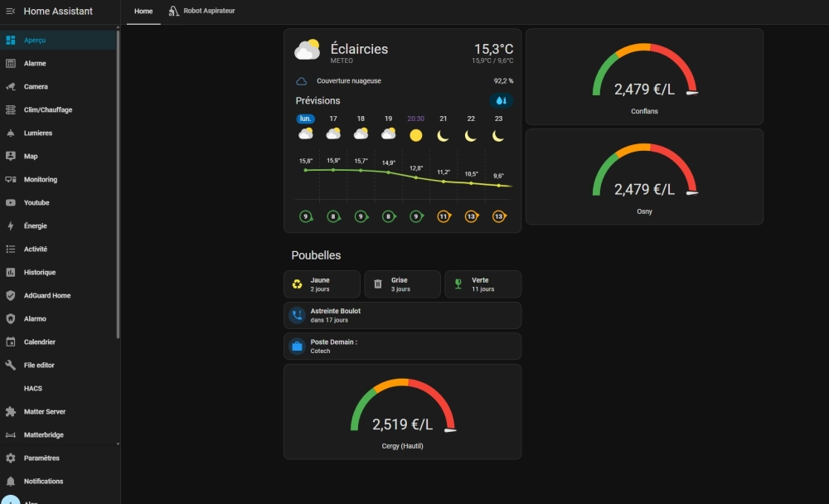Open the Astreinte Boulot entry
Screen dimensions: 829x504
[402, 316]
